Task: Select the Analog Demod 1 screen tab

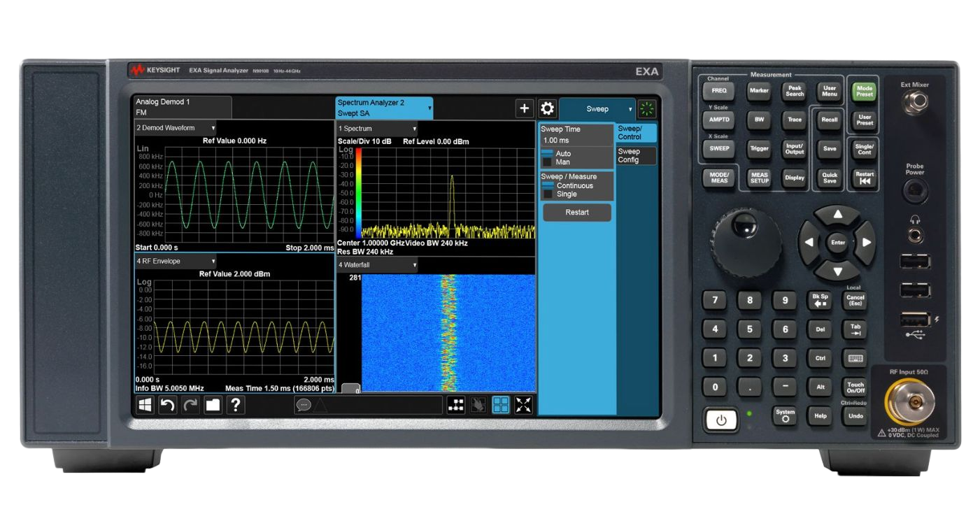Action: [x=183, y=107]
